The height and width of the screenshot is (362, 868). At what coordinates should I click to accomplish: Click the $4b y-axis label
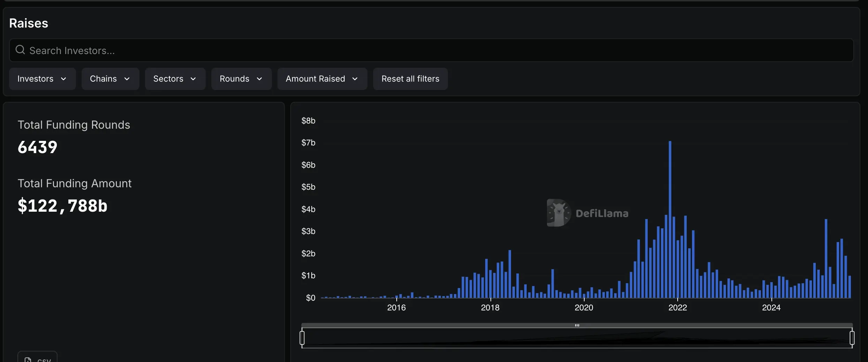(x=309, y=209)
